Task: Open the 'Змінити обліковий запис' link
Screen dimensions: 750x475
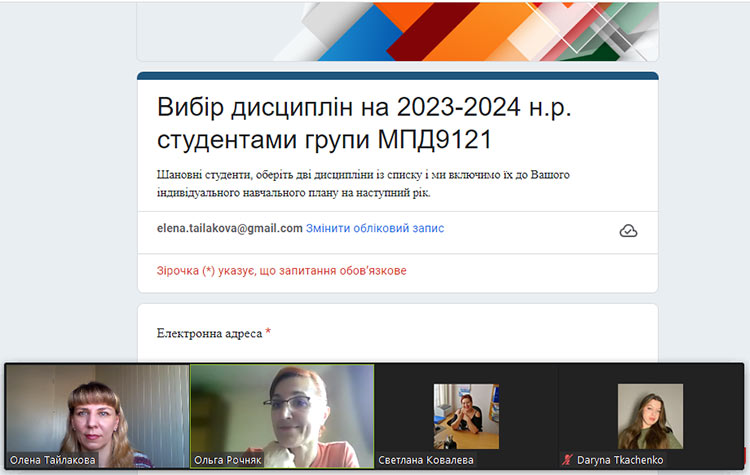Action: click(375, 228)
